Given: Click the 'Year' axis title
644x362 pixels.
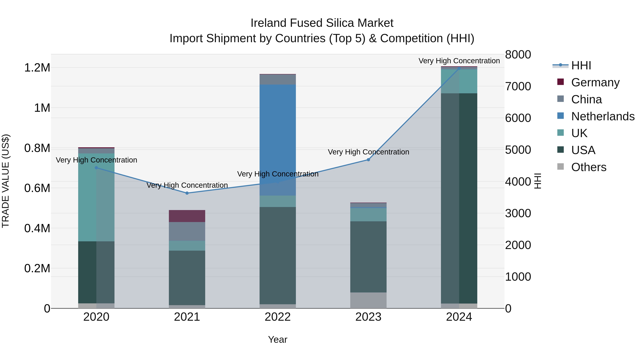Looking at the screenshot, I should tap(278, 340).
